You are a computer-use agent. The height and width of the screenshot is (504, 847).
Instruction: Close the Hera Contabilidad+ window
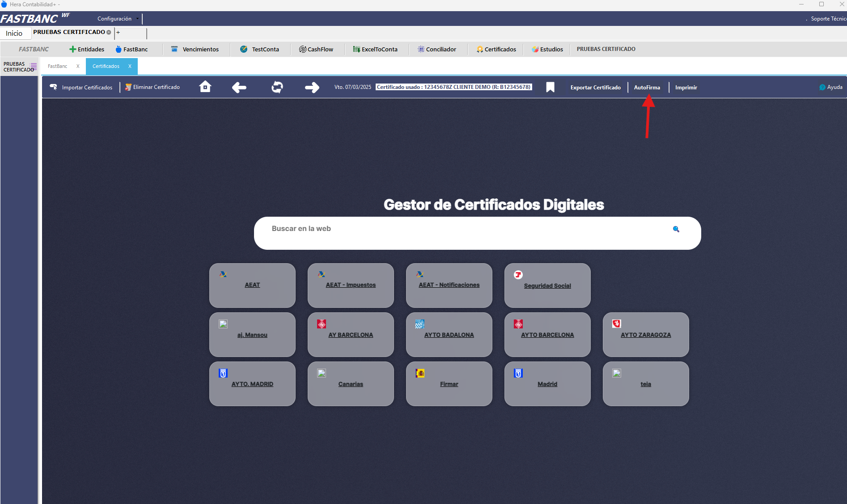842,4
